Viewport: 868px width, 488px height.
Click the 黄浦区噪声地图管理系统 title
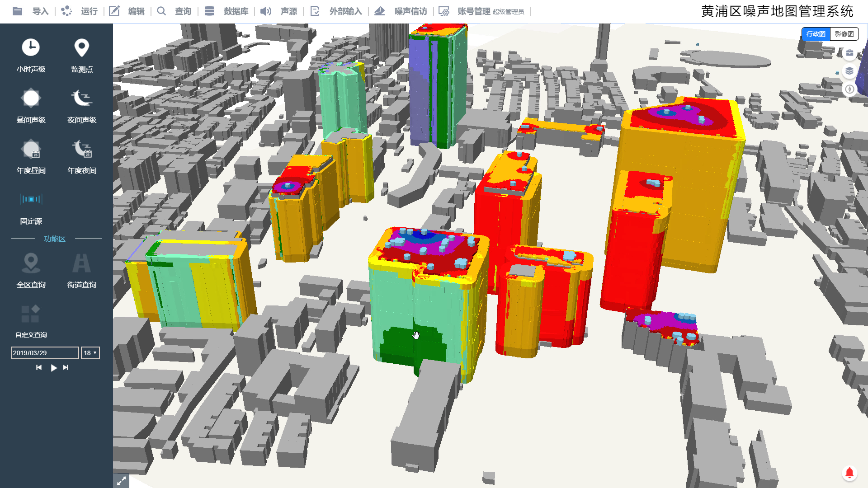point(777,11)
